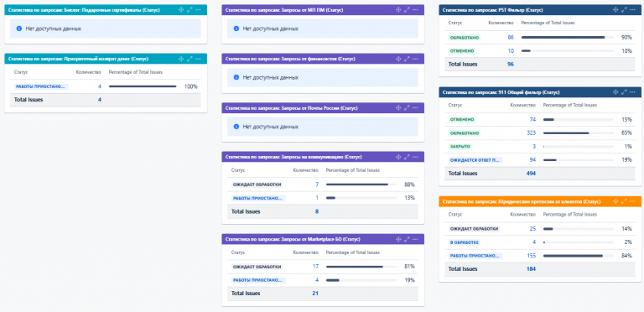
Task: Open more menu of Приоритетный возврат денег gadget
Action: pyautogui.click(x=199, y=59)
